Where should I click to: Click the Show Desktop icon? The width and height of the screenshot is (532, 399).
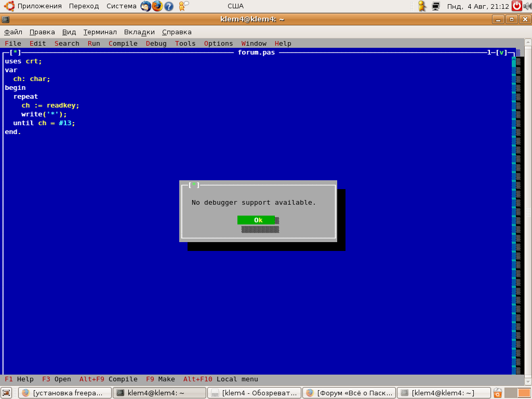(x=6, y=393)
